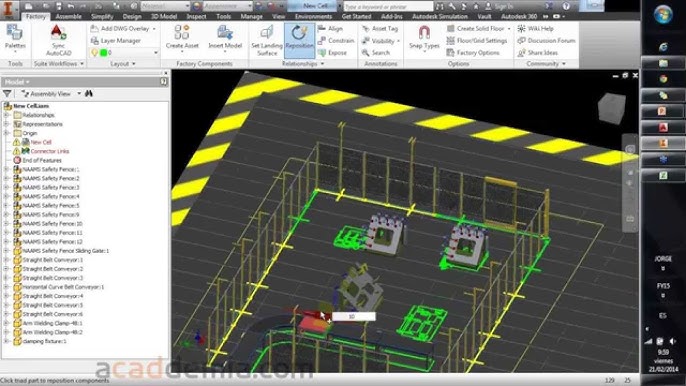Switch to the Design ribbon tab
The width and height of the screenshot is (686, 386).
coord(132,17)
